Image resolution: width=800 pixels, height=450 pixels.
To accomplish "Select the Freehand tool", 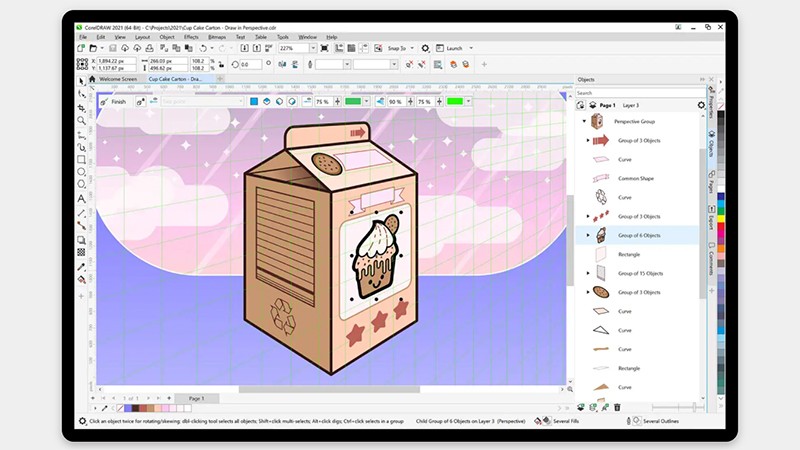I will tap(81, 135).
